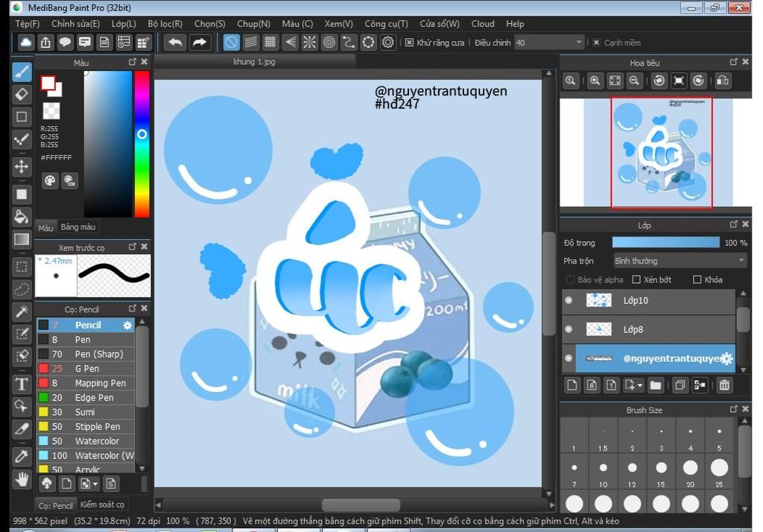Select the Edge Pen brush

point(86,398)
